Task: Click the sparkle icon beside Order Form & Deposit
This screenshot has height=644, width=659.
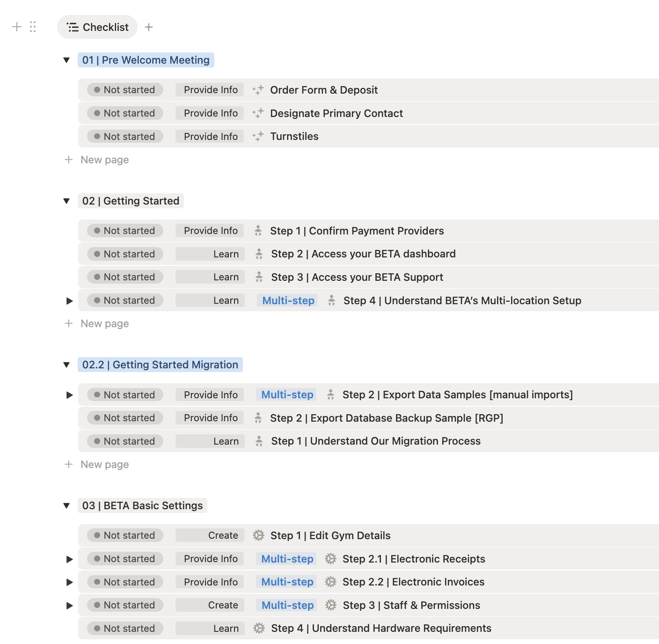Action: point(258,90)
